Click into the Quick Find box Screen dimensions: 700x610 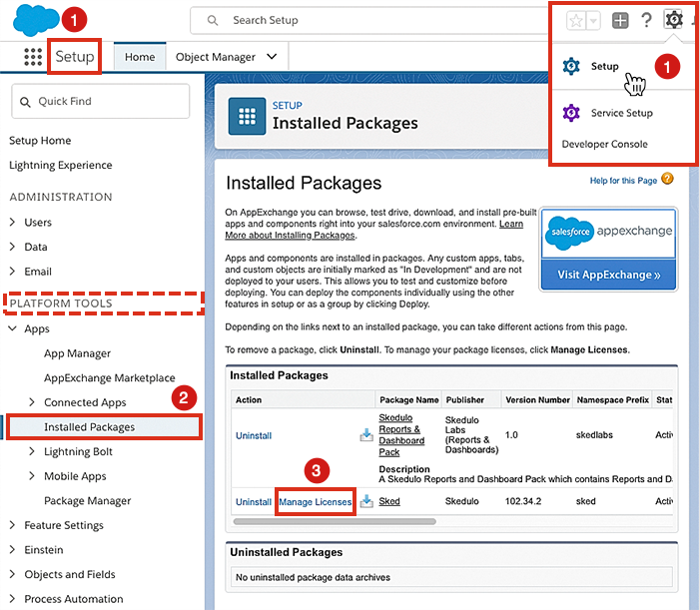coord(101,101)
